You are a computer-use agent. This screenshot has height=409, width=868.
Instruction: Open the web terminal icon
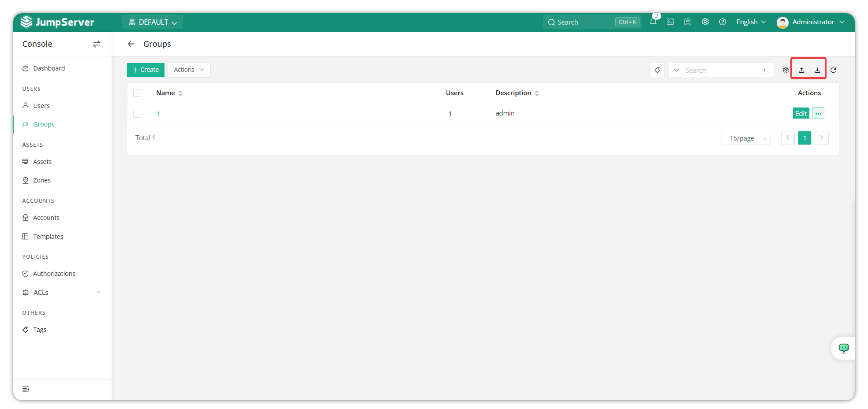coord(670,22)
